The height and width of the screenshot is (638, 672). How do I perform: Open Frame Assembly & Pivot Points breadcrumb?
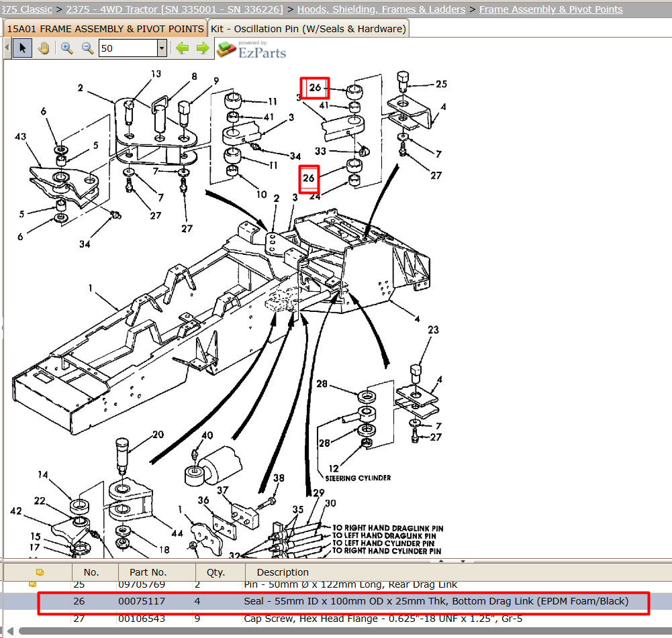[550, 9]
